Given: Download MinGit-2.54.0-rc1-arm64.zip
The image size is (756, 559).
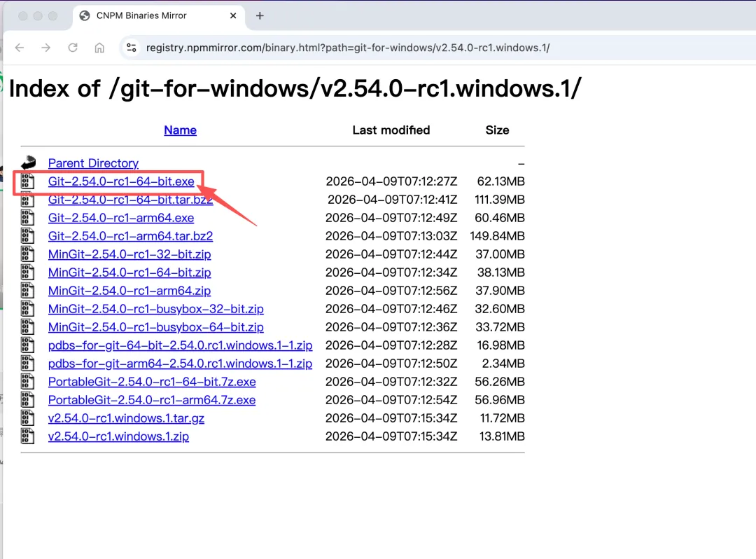Looking at the screenshot, I should tap(129, 291).
